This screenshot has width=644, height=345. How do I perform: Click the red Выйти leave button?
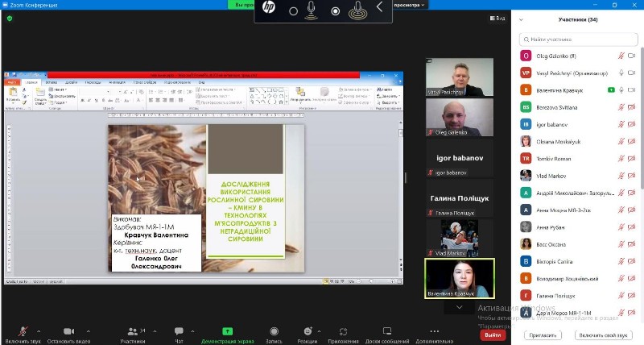point(493,335)
